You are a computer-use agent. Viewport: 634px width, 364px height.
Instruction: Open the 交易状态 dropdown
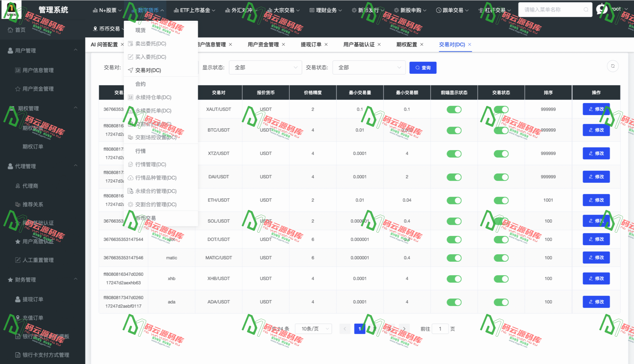tap(369, 68)
